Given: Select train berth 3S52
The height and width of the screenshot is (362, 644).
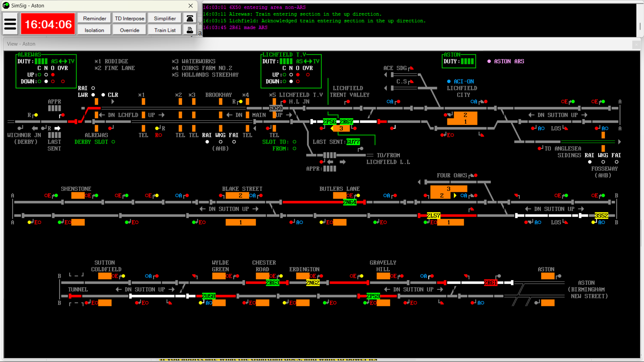Looking at the screenshot, I should [601, 216].
